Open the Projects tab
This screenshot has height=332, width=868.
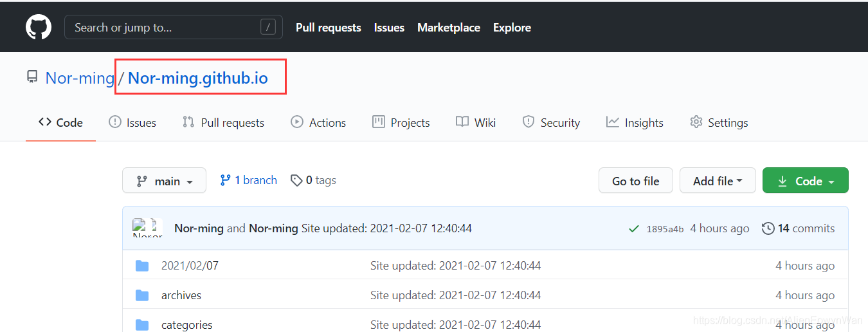click(401, 122)
